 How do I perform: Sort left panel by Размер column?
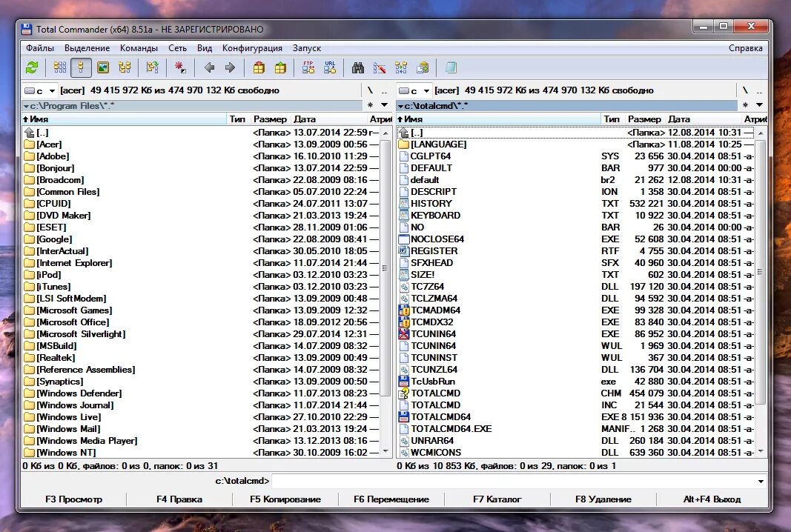pos(270,119)
